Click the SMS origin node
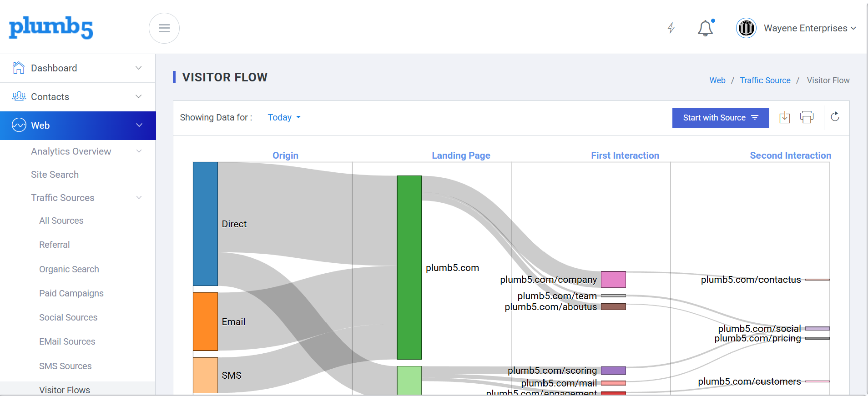This screenshot has height=396, width=868. pyautogui.click(x=205, y=375)
